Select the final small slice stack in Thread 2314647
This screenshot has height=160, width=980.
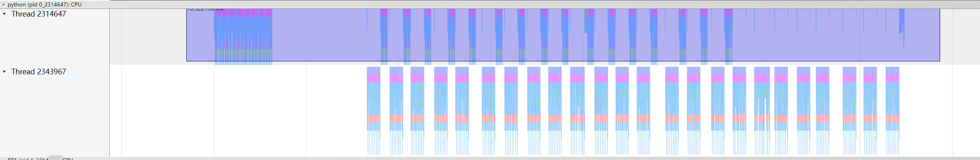point(902,28)
